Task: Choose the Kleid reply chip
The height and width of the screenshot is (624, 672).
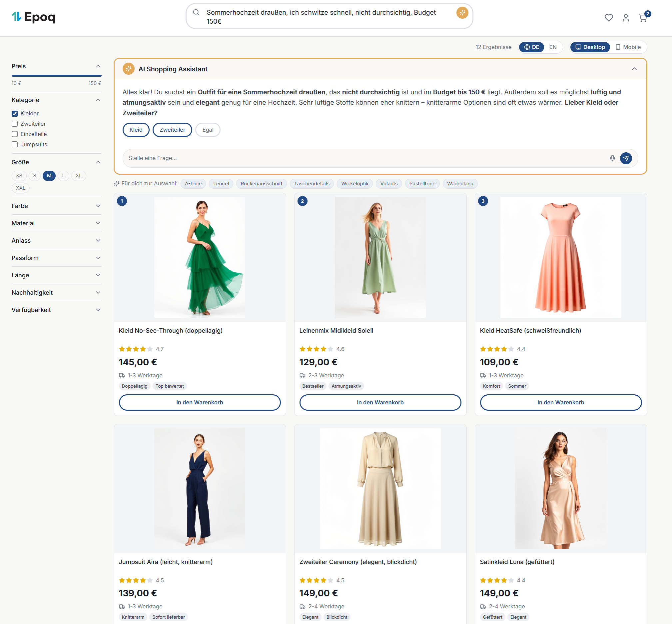Action: [x=136, y=130]
